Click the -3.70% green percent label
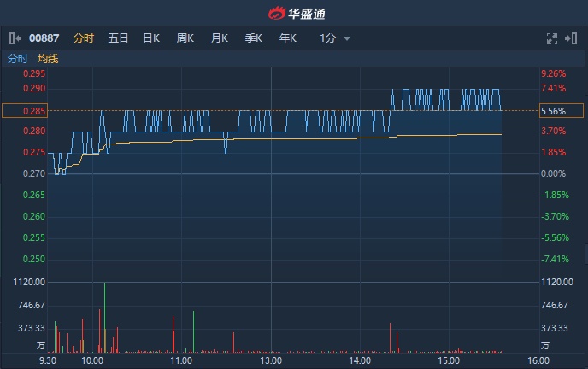 coord(555,216)
